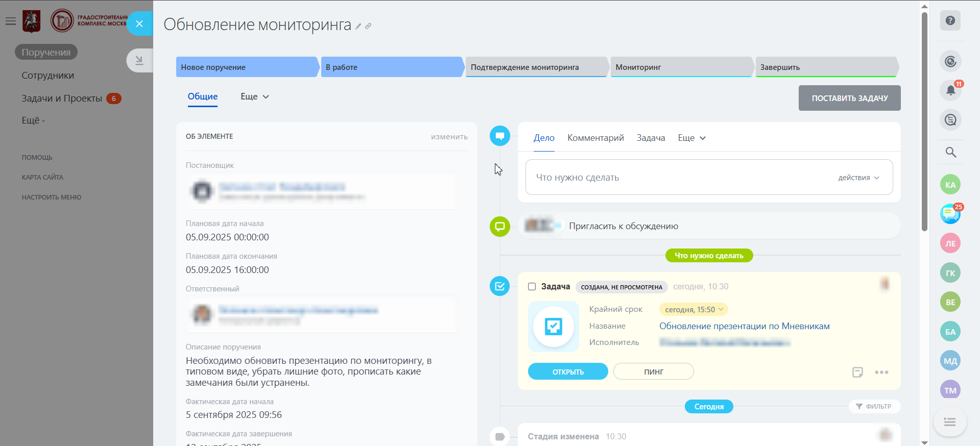Add note icon on task card
This screenshot has height=446, width=980.
[857, 372]
